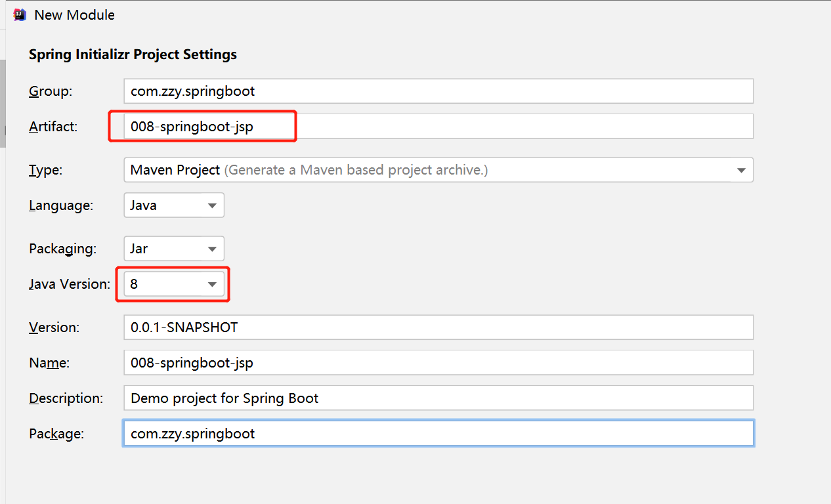This screenshot has width=831, height=504.
Task: Click the Description text field
Action: point(438,398)
